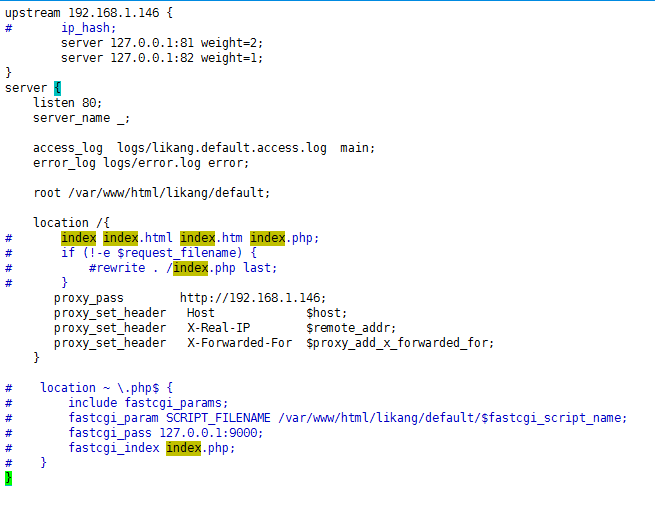Click the 'proxy_pass' directive word
The image size is (655, 511).
[89, 298]
